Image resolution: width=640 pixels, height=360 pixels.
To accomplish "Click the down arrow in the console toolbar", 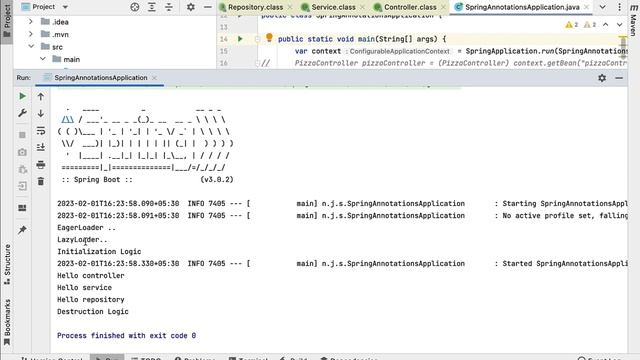I will [x=41, y=113].
